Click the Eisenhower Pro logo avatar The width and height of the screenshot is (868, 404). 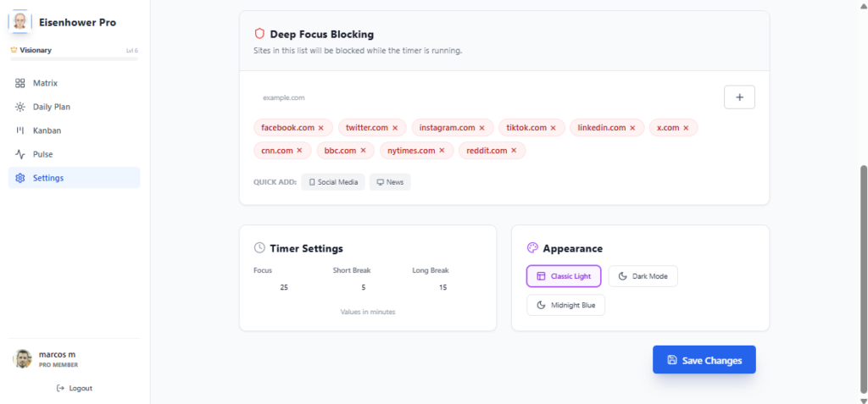pos(19,22)
